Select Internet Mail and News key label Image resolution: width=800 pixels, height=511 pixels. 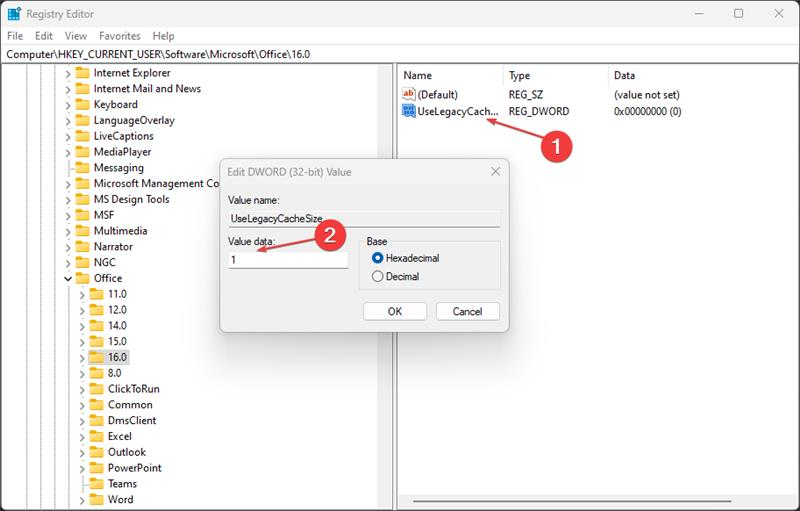click(147, 89)
